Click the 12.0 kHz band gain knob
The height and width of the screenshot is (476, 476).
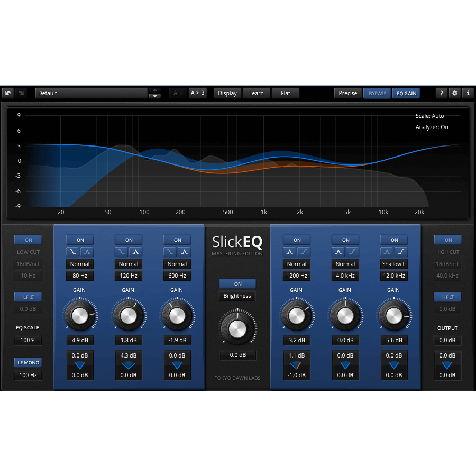393,316
